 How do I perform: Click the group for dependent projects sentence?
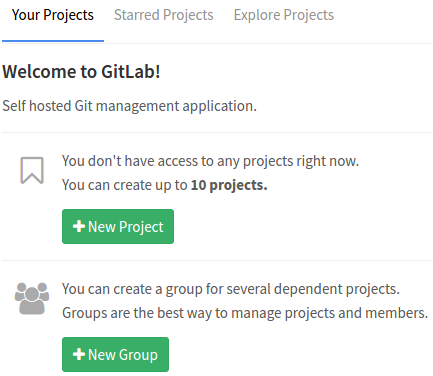point(231,289)
